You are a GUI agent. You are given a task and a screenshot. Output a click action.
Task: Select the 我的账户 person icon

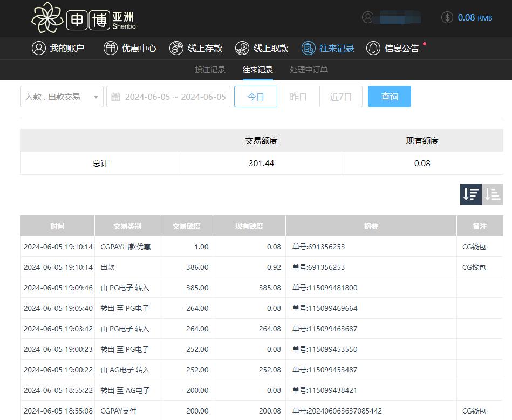click(x=38, y=48)
